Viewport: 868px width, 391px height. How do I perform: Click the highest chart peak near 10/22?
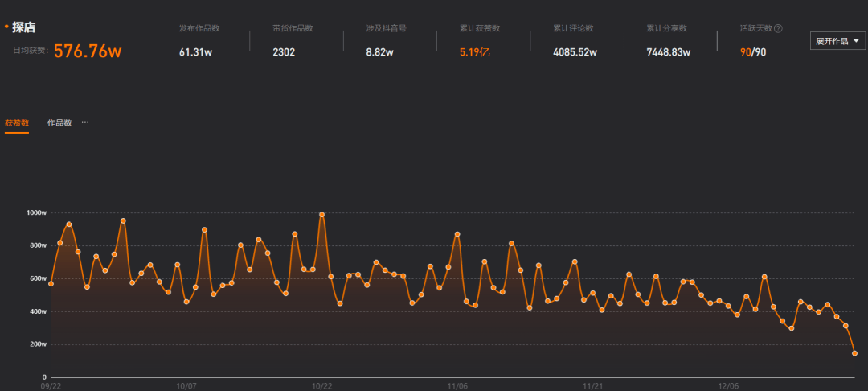pyautogui.click(x=321, y=215)
